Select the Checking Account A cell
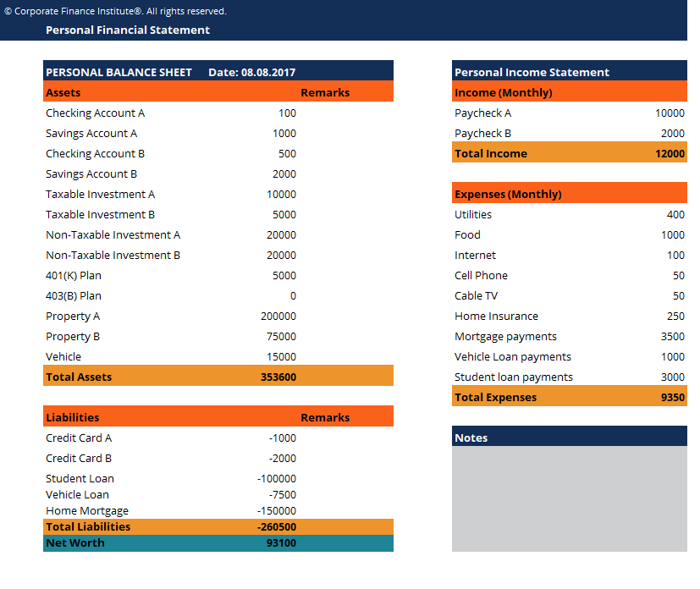 point(95,113)
